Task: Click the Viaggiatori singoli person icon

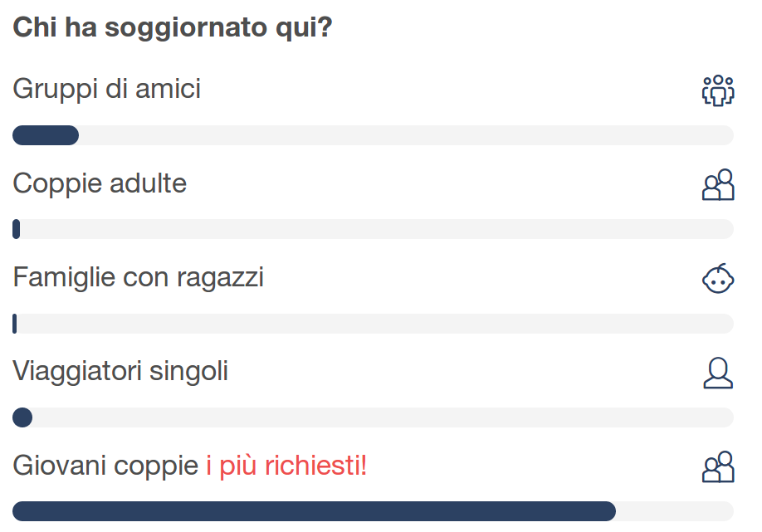Action: [718, 373]
